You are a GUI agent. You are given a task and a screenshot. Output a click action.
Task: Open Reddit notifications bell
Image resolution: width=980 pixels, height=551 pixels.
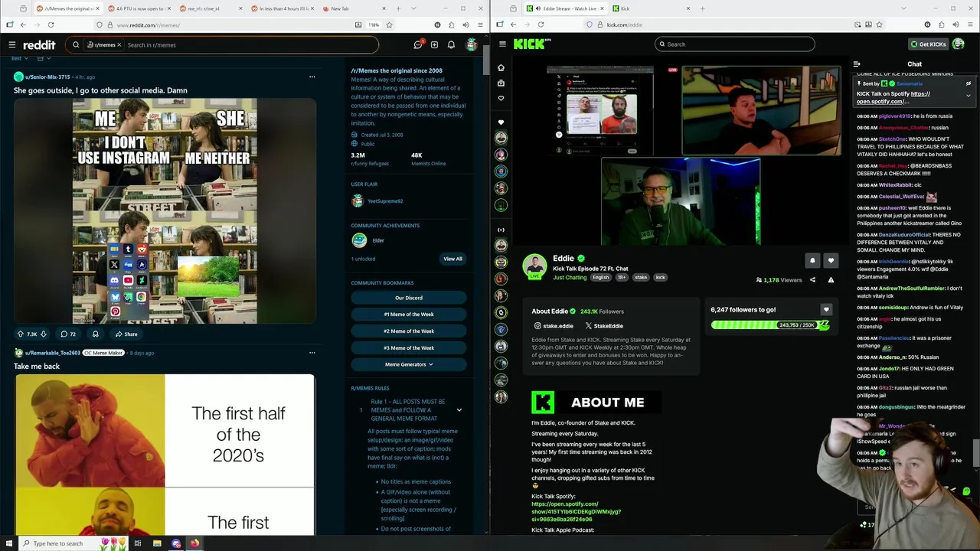point(451,44)
